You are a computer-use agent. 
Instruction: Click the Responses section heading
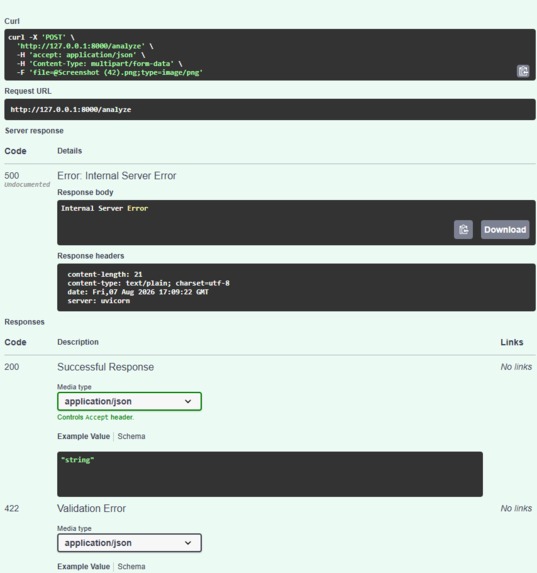[24, 322]
